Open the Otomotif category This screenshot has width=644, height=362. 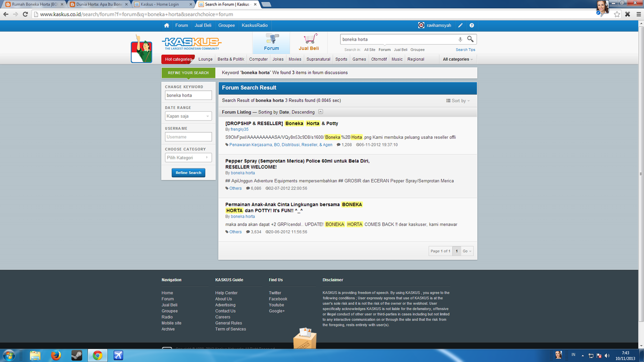(x=379, y=59)
